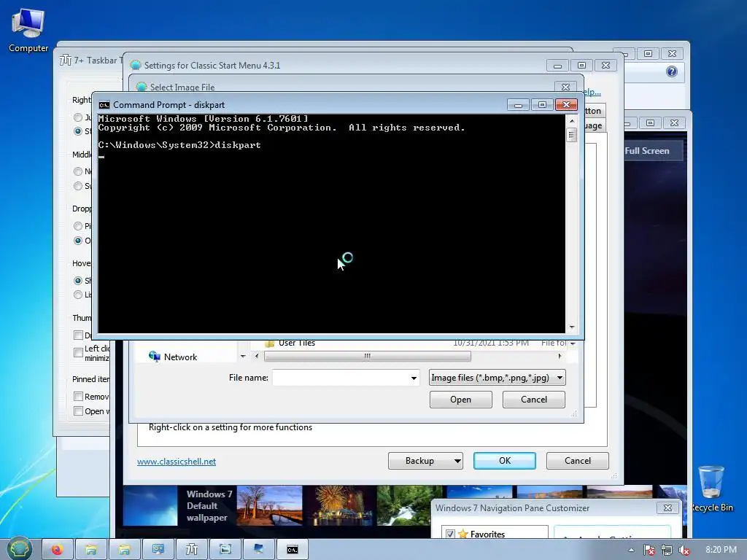Expand the Backup button dropdown arrow

(x=457, y=461)
